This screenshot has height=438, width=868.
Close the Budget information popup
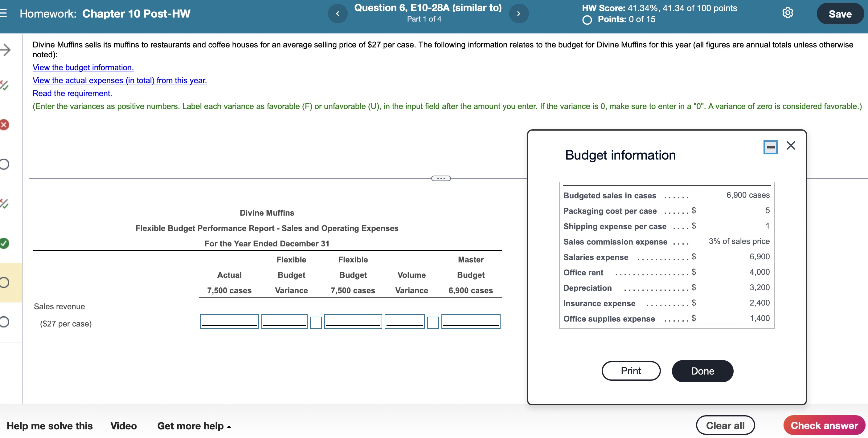click(x=791, y=145)
